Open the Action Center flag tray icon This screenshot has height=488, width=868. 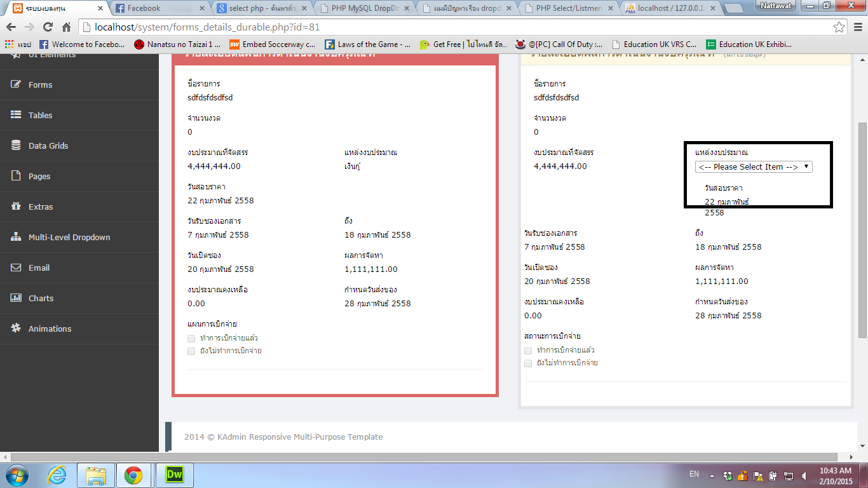point(758,475)
